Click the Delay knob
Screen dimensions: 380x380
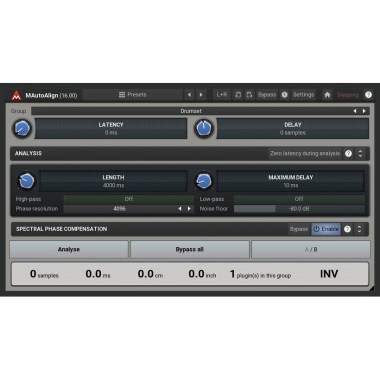204,128
